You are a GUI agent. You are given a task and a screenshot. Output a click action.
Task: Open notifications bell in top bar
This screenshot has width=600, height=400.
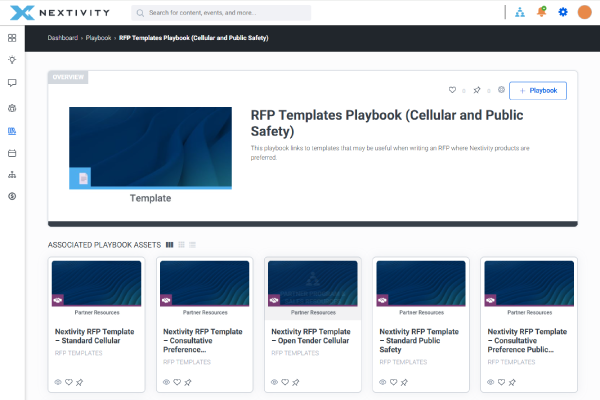click(x=541, y=12)
